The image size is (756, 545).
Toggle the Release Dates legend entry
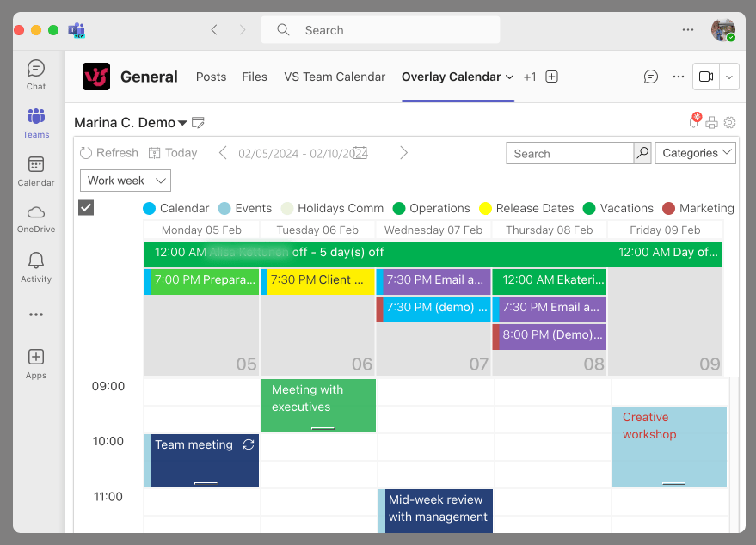pyautogui.click(x=526, y=208)
